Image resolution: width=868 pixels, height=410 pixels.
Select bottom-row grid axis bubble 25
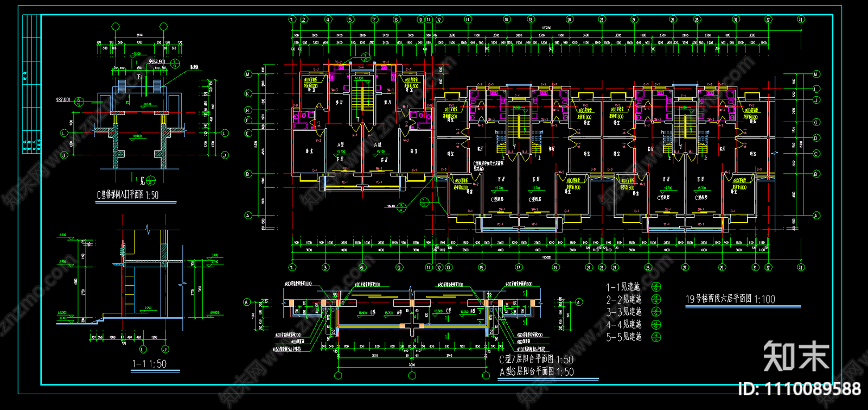pyautogui.click(x=648, y=267)
